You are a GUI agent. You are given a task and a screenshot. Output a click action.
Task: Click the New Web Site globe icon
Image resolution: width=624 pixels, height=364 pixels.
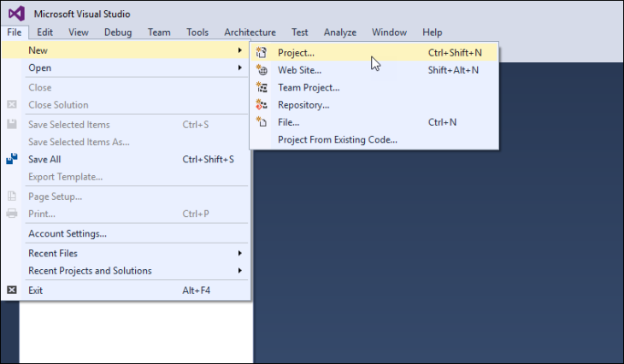262,70
